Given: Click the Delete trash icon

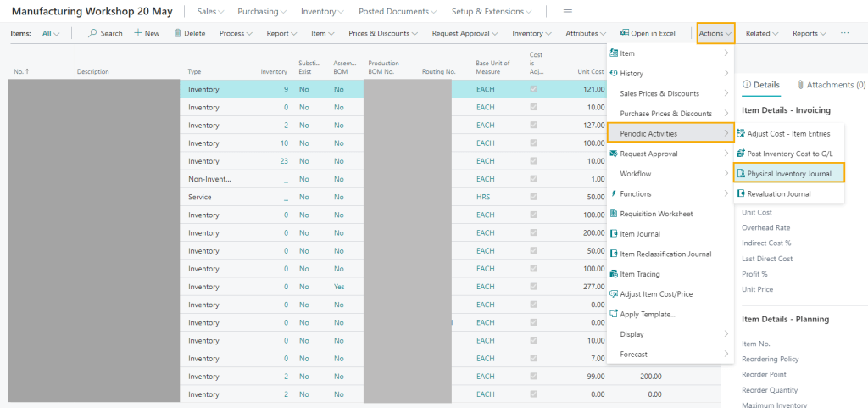Looking at the screenshot, I should pos(178,33).
